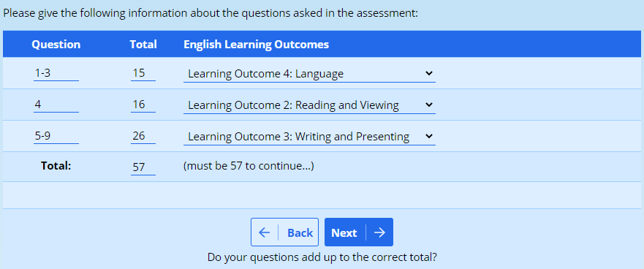Click the chevron on Writing and Presenting dropdown
Screen dimensions: 644x269
tap(429, 136)
